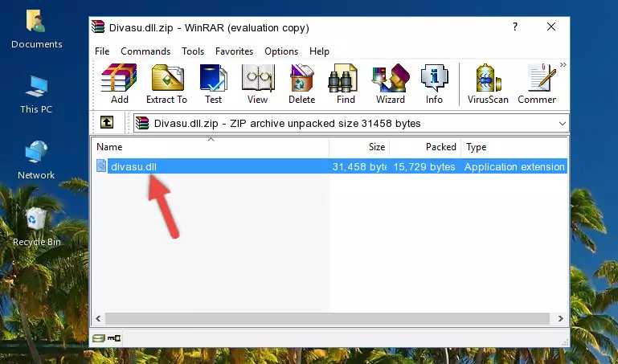Viewport: 618px width, 364px height.
Task: Sort by the Size column header
Action: coord(359,146)
